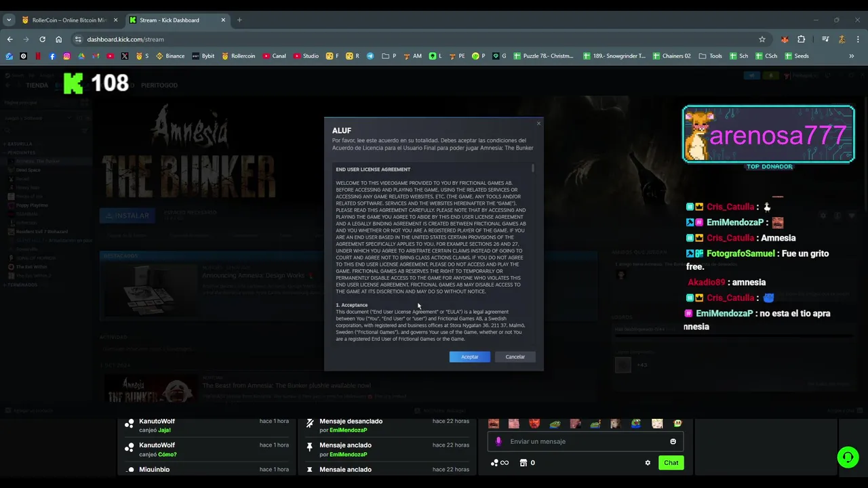The height and width of the screenshot is (488, 868).
Task: Click KanutoWolf canjeó Cómo? activity entry
Action: coord(207,449)
